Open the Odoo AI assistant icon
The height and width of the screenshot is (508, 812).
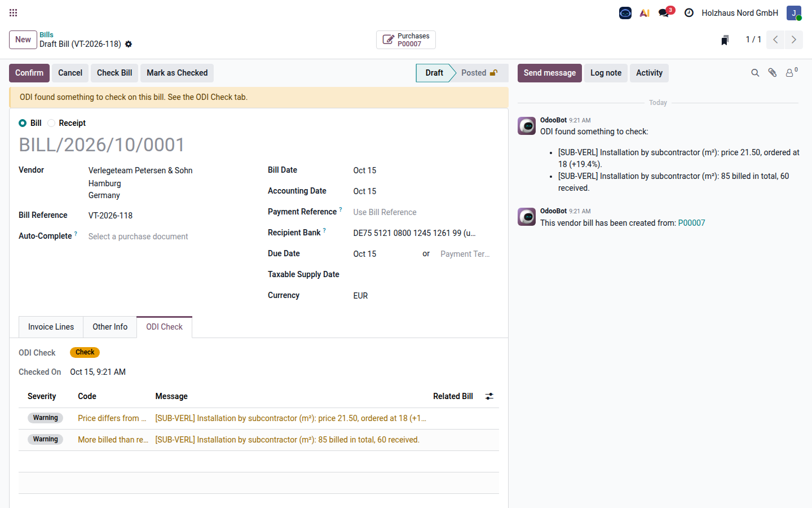645,12
